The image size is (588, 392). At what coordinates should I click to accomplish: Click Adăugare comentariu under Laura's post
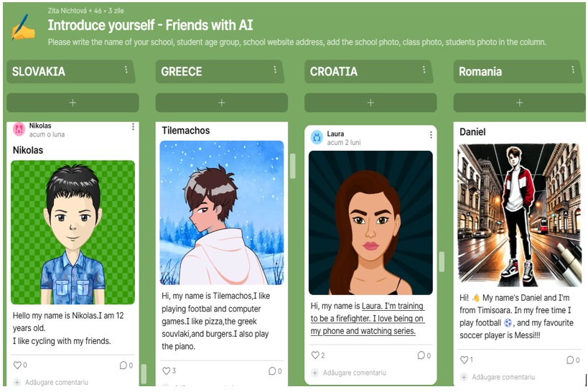click(349, 373)
